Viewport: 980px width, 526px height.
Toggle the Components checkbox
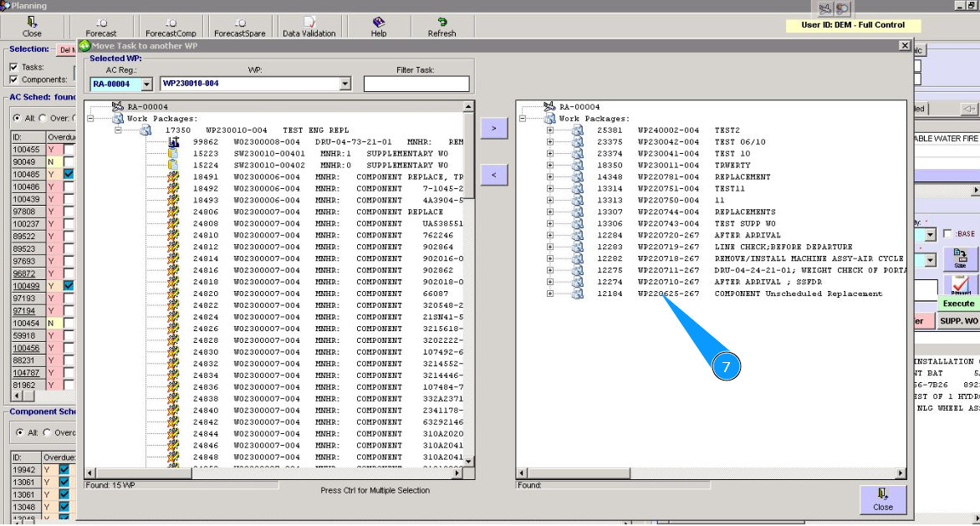(x=13, y=80)
